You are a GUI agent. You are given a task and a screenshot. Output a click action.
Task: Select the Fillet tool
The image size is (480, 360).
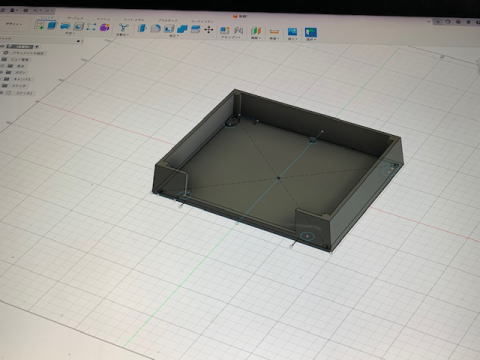click(155, 28)
